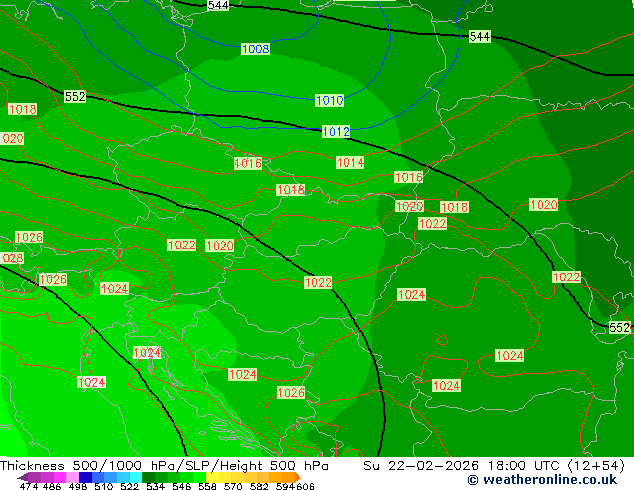Image resolution: width=634 pixels, height=490 pixels.
Task: Click the 1028 label at the left edge
Action: point(12,258)
